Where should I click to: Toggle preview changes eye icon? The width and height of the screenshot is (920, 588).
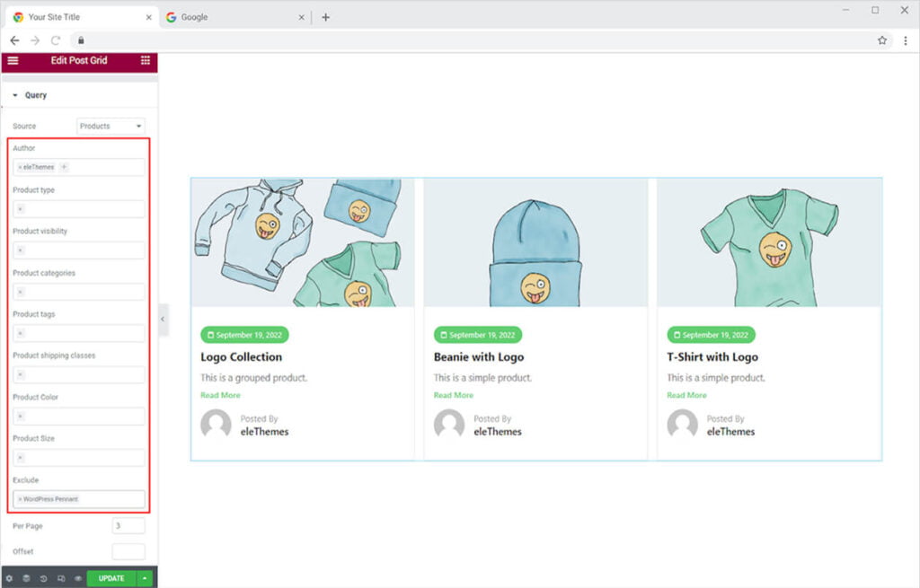(77, 579)
